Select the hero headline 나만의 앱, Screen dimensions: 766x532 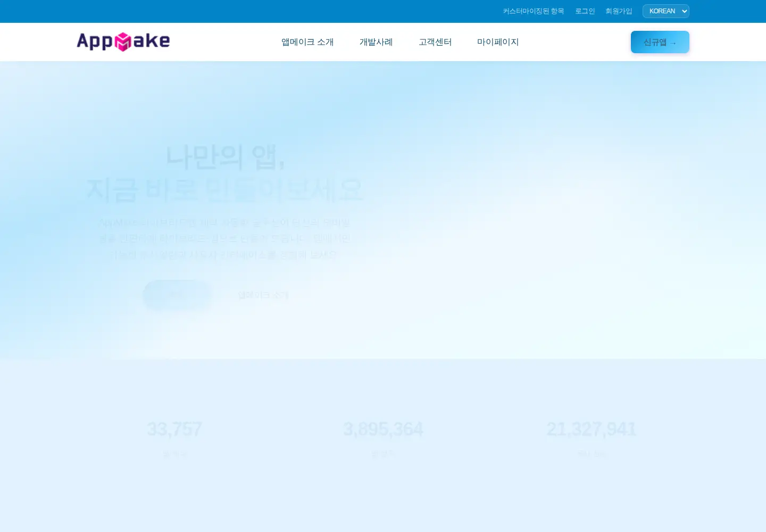[x=226, y=157]
